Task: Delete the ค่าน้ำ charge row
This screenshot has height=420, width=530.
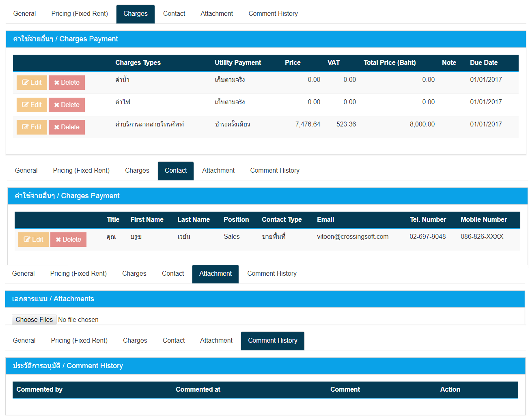Action: coord(67,82)
